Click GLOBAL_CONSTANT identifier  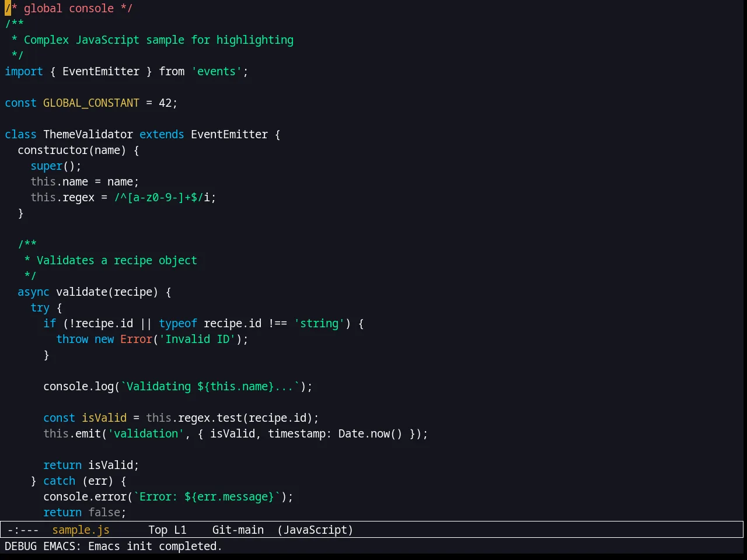pos(91,103)
